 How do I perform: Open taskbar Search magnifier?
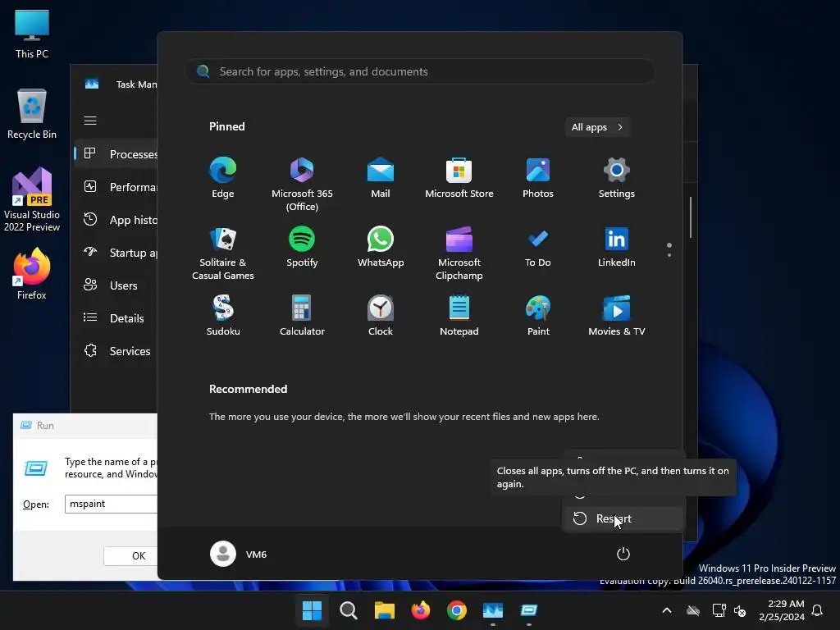coord(348,610)
